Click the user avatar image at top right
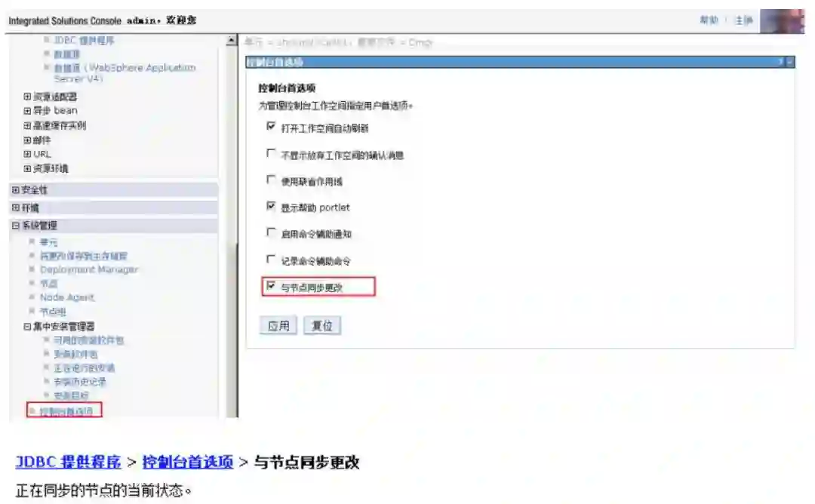 782,21
